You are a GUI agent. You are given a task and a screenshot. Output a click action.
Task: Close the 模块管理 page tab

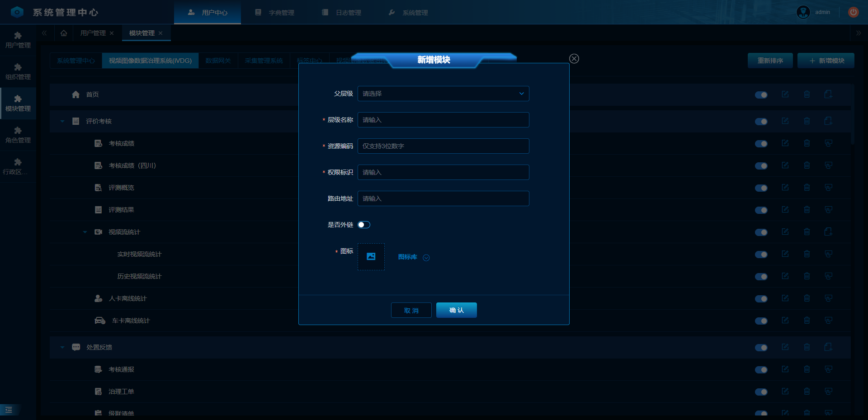160,33
